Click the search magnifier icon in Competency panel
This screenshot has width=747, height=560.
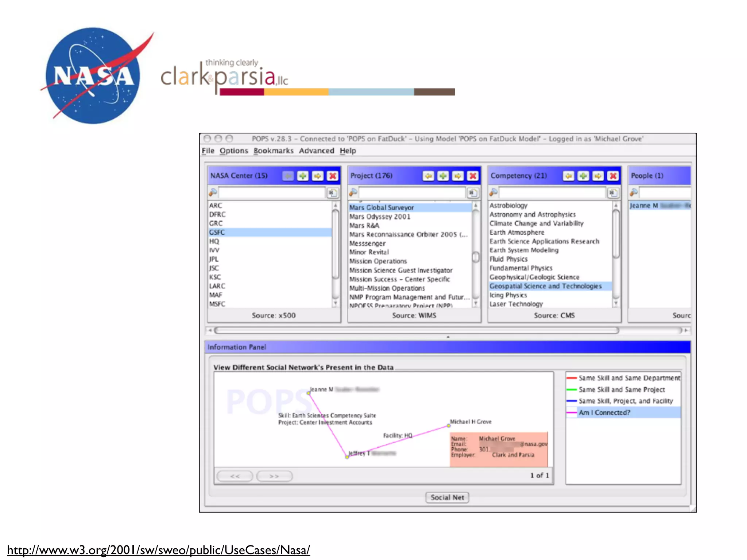493,192
